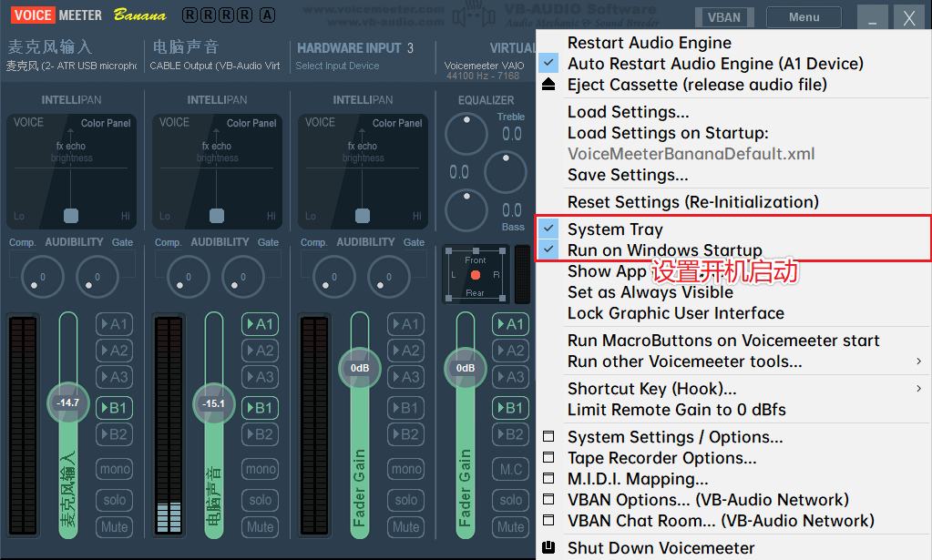The image size is (932, 560).
Task: Click the 44100 Hz - 7168 sample rate text
Action: tap(483, 76)
